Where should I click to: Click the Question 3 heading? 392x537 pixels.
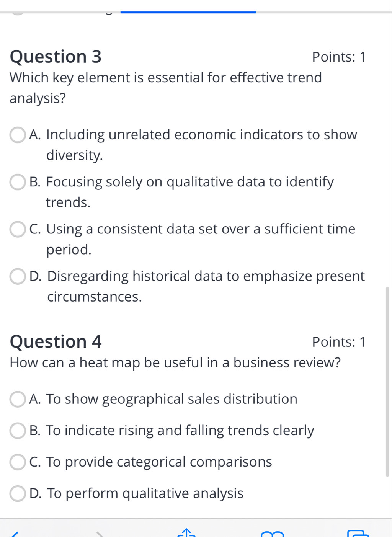(x=56, y=57)
